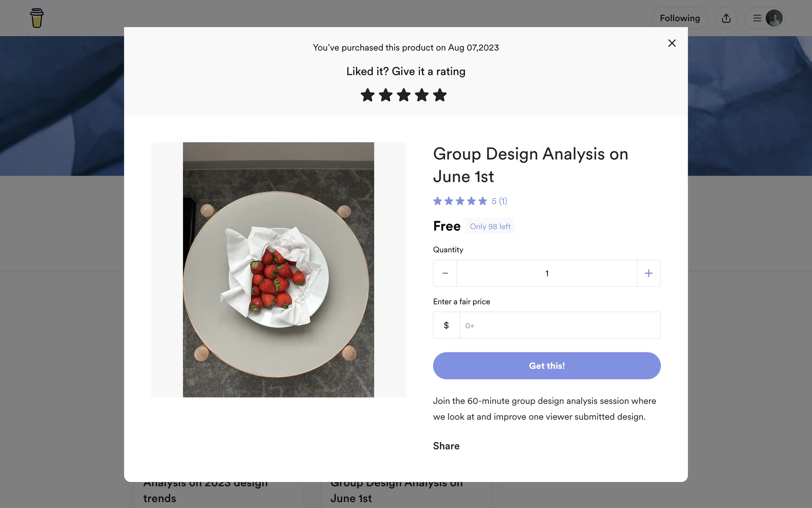The height and width of the screenshot is (508, 812).
Task: Click the Following button
Action: (680, 18)
